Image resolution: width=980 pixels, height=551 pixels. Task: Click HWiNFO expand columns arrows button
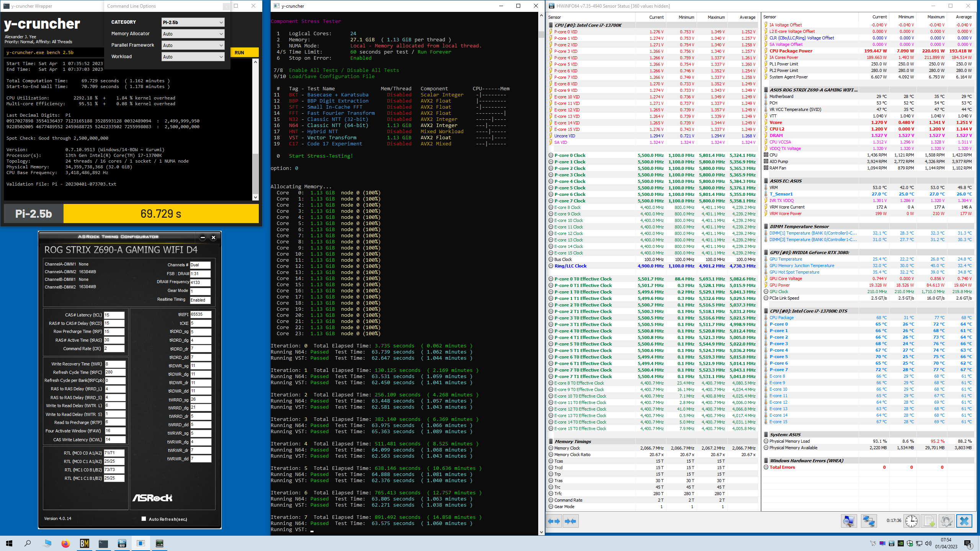[554, 521]
